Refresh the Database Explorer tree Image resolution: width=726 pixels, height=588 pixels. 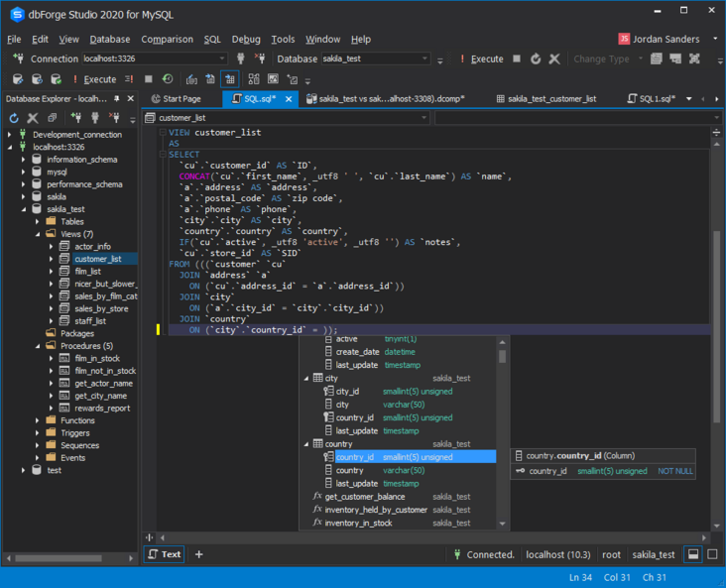click(x=14, y=118)
